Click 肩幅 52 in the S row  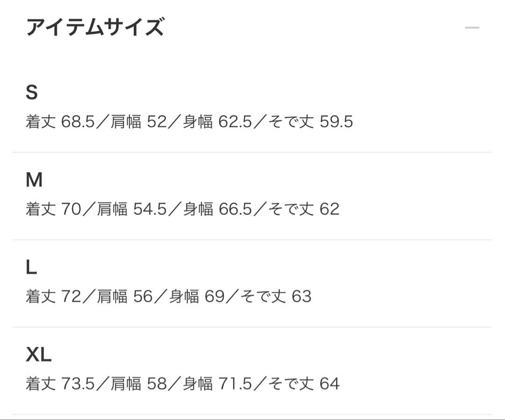[x=139, y=122]
